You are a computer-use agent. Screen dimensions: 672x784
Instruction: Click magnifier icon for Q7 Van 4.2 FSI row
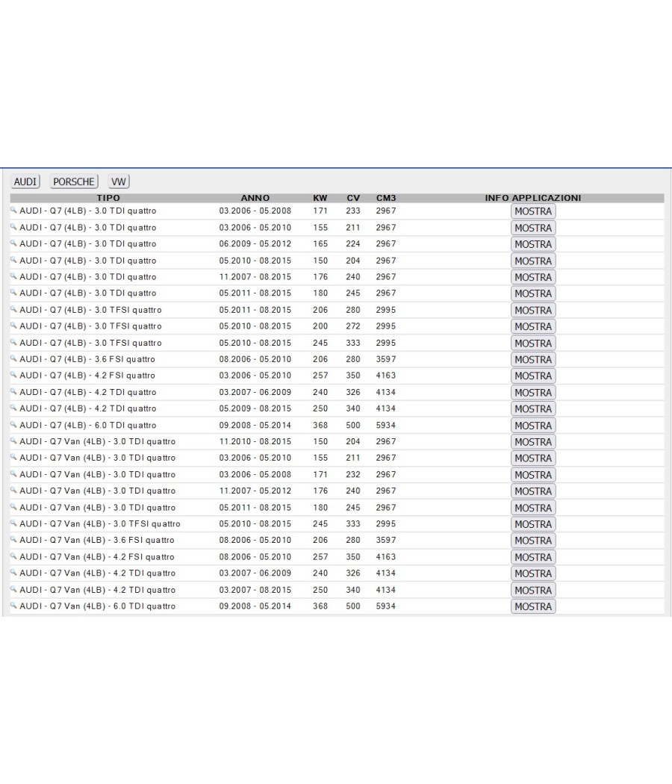(13, 556)
